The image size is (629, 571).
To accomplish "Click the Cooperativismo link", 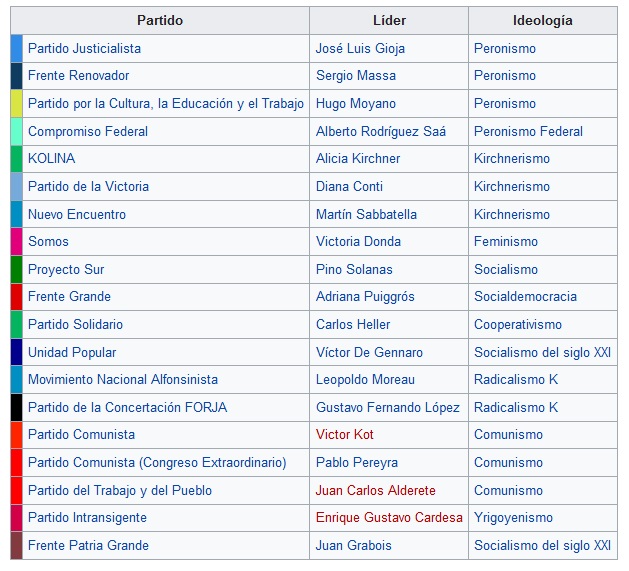I will click(x=518, y=324).
